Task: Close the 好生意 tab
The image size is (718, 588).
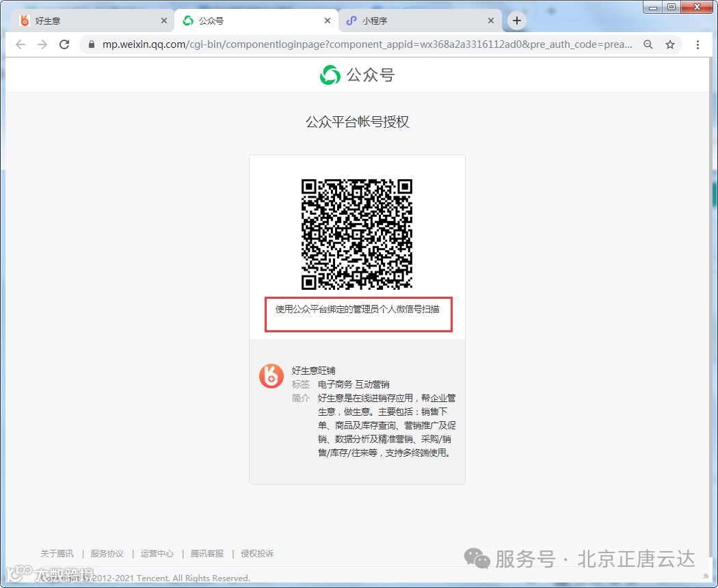Action: pos(164,21)
